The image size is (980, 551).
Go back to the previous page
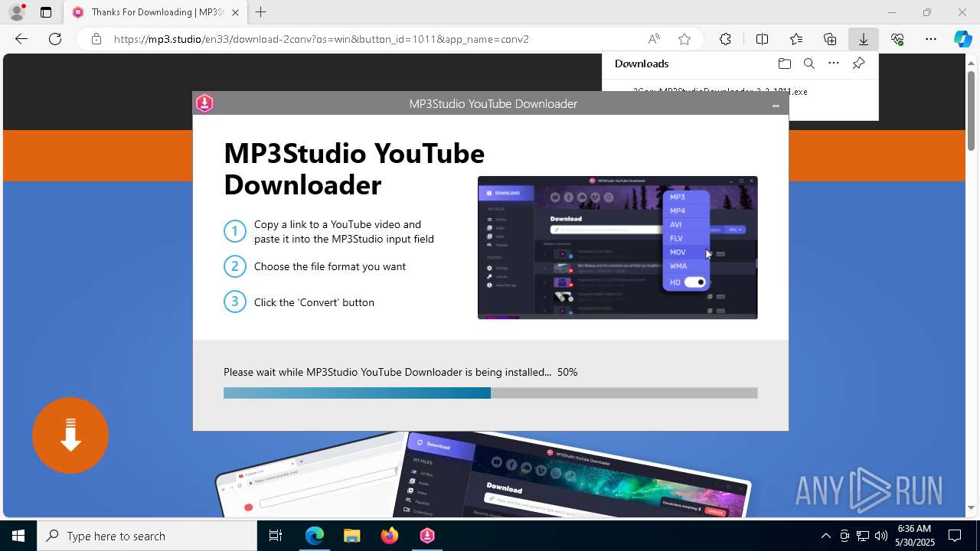(x=21, y=39)
